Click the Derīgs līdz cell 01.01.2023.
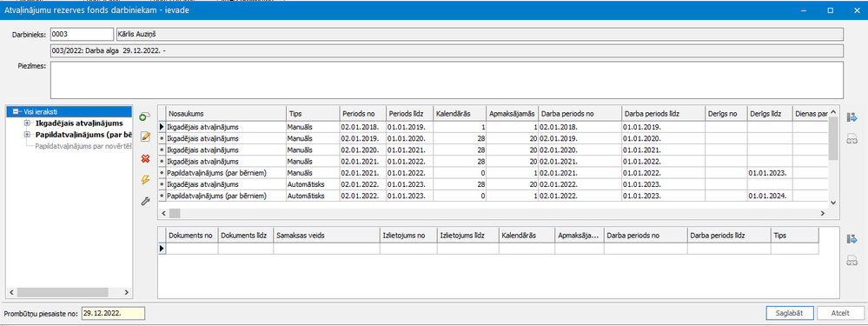The height and width of the screenshot is (326, 868). pos(770,173)
